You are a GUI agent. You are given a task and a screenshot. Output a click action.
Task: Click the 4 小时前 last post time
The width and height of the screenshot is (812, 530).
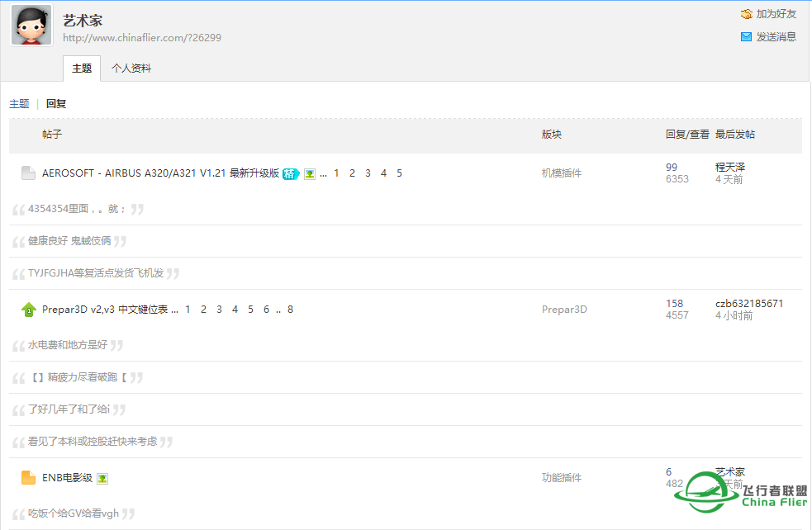click(x=734, y=315)
